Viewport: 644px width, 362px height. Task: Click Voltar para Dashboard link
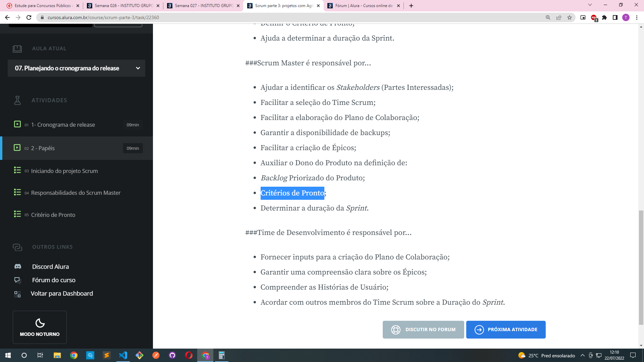tap(62, 293)
